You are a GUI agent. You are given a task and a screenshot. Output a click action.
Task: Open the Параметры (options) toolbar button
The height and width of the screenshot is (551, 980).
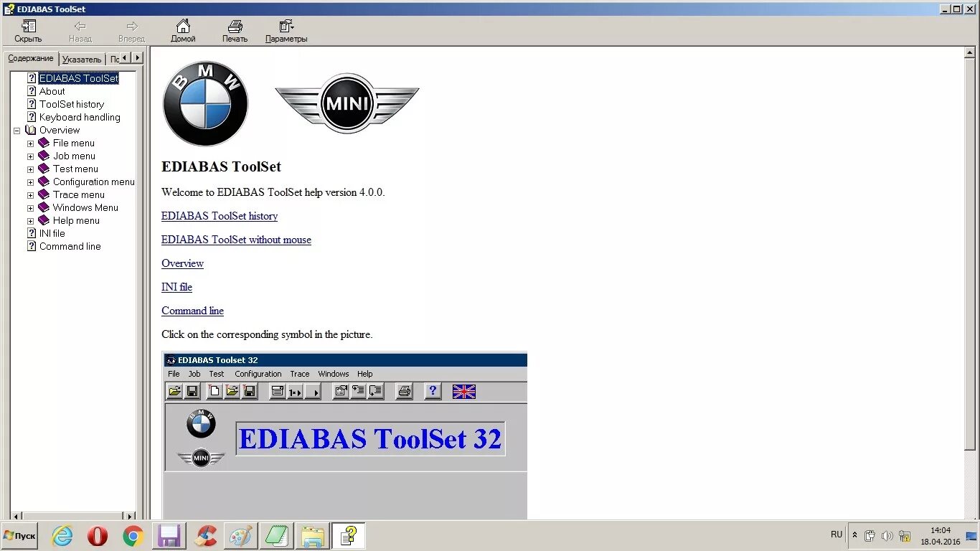[x=286, y=31]
